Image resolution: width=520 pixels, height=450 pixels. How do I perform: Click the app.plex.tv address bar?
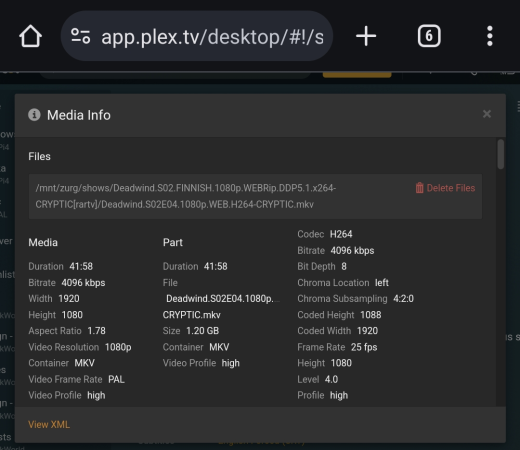197,36
